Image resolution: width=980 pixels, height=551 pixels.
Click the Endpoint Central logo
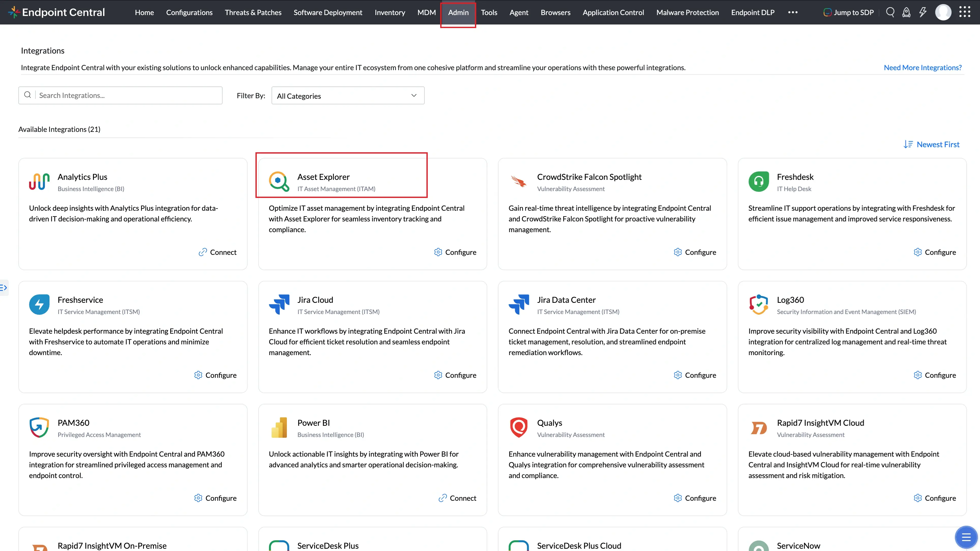pyautogui.click(x=56, y=12)
